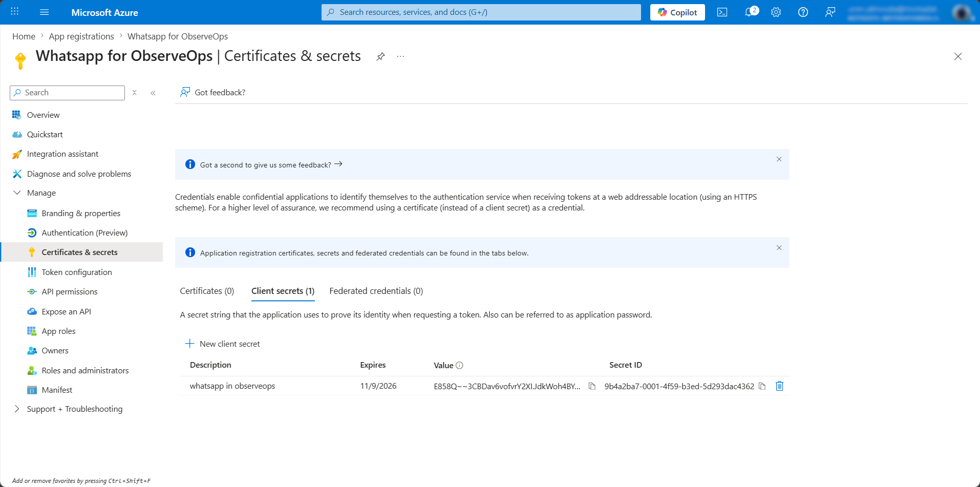Launch Cloud Shell from the top bar
980x487 pixels.
click(722, 12)
